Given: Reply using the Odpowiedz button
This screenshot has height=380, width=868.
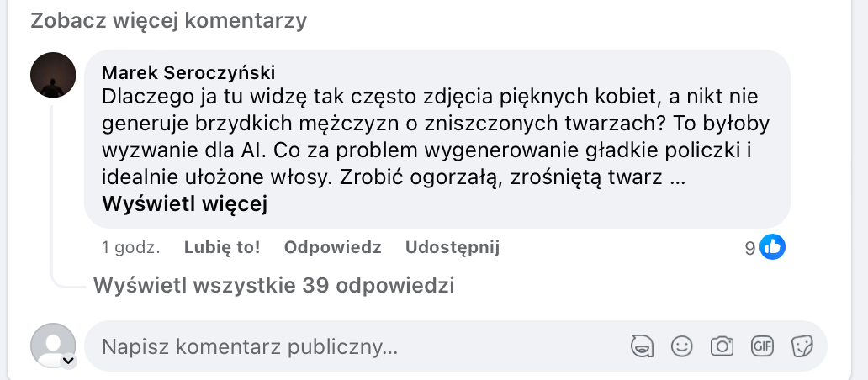Looking at the screenshot, I should pyautogui.click(x=332, y=247).
